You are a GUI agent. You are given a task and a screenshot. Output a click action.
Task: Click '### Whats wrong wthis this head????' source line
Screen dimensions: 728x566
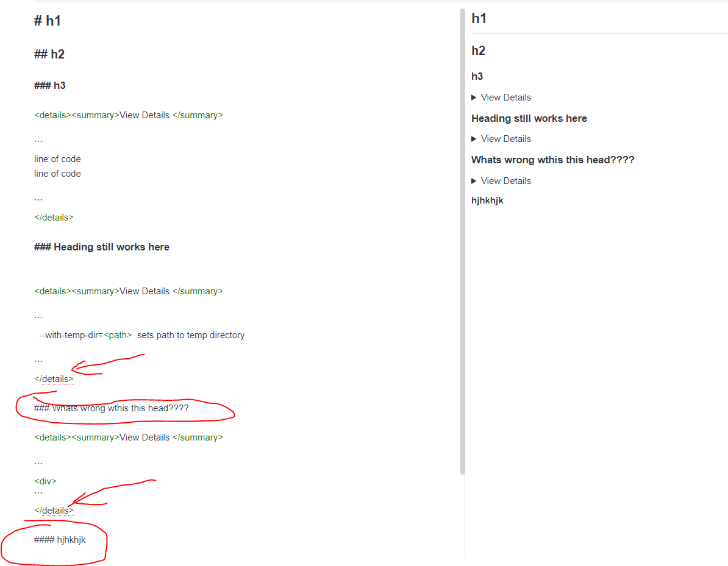coord(112,408)
